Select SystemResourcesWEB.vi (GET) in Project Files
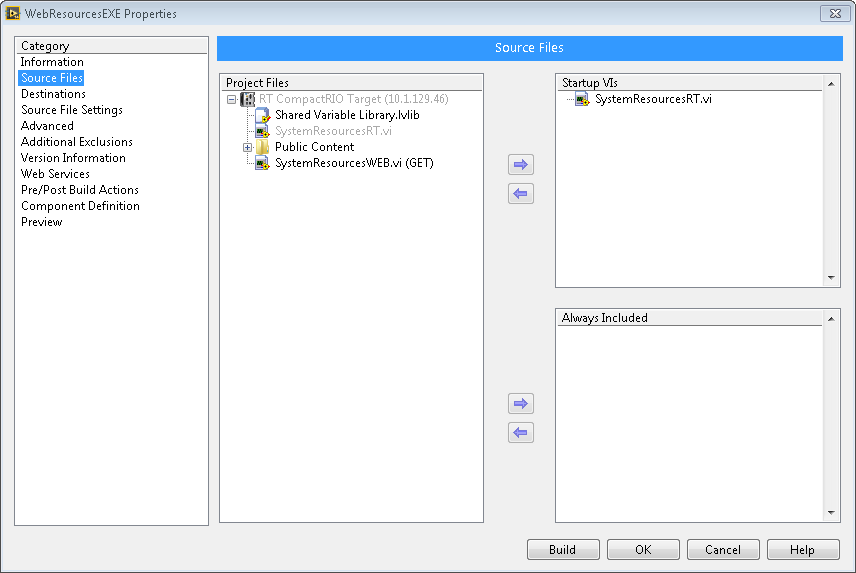The height and width of the screenshot is (573, 856). [x=354, y=163]
